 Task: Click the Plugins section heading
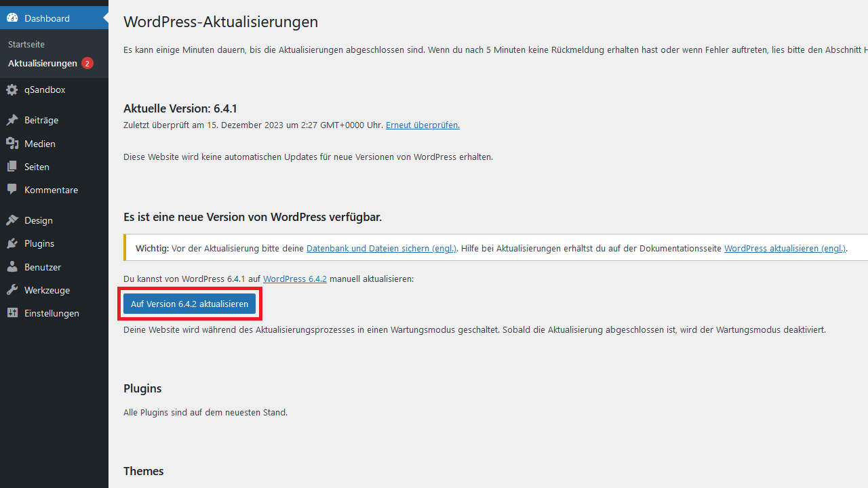tap(142, 388)
